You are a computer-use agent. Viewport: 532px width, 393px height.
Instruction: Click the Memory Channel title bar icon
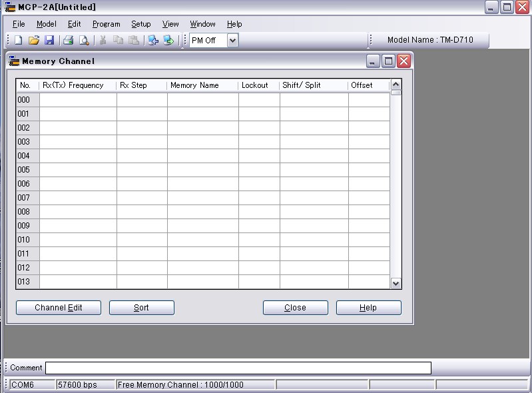(14, 61)
